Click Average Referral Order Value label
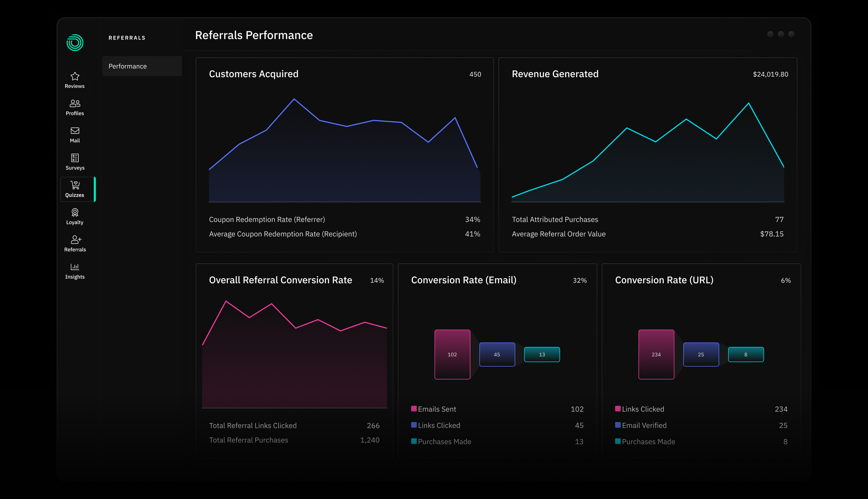Viewport: 868px width, 499px height. point(558,234)
